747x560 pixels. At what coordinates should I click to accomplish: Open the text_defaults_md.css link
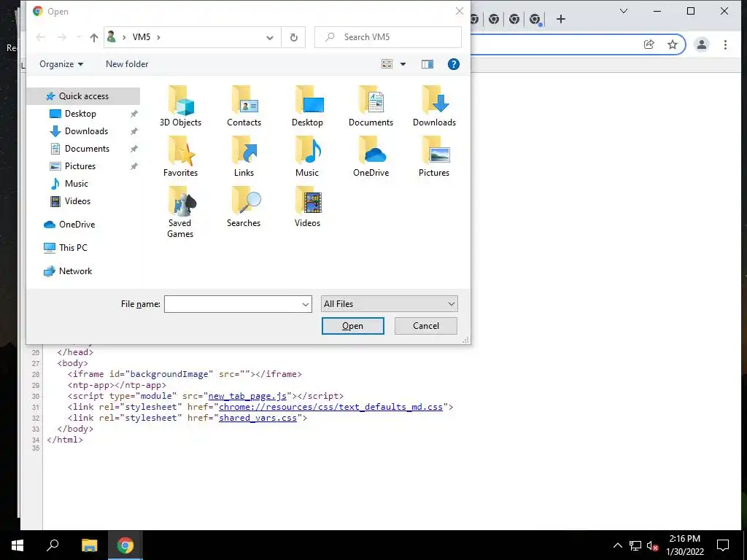330,407
